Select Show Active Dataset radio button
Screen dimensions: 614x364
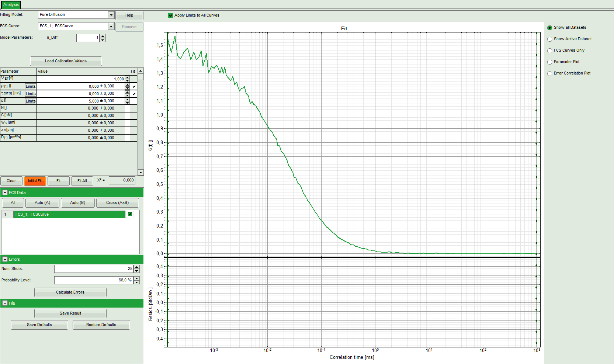(549, 39)
